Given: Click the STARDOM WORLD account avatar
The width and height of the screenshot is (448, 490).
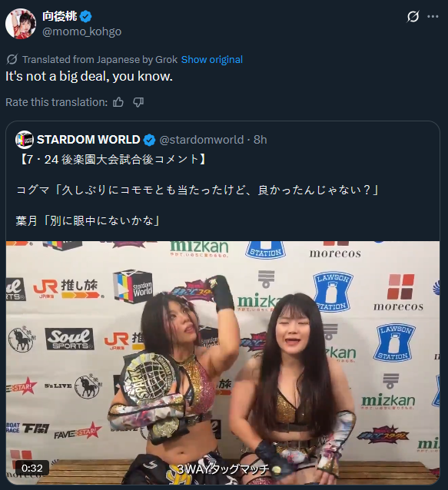Looking at the screenshot, I should click(x=25, y=140).
